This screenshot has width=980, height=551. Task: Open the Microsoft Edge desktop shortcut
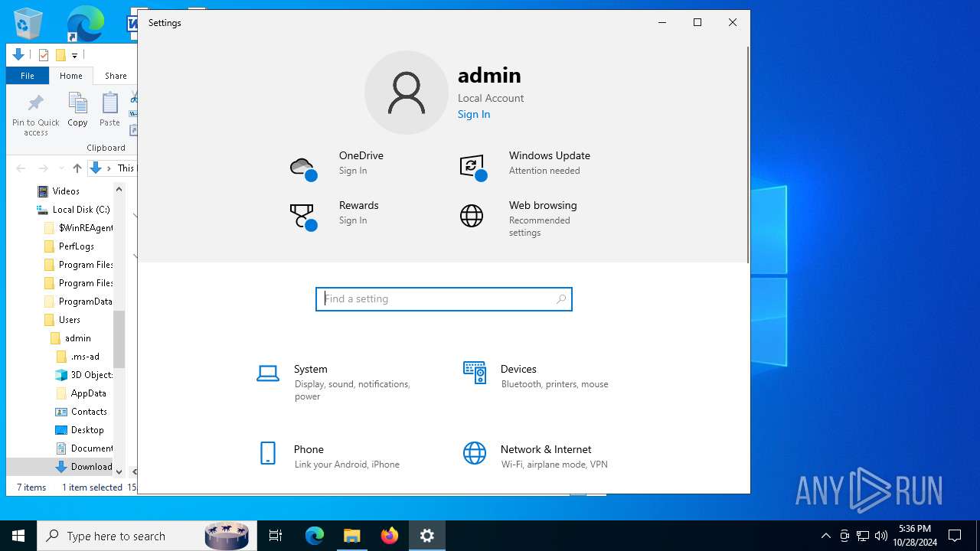[85, 23]
